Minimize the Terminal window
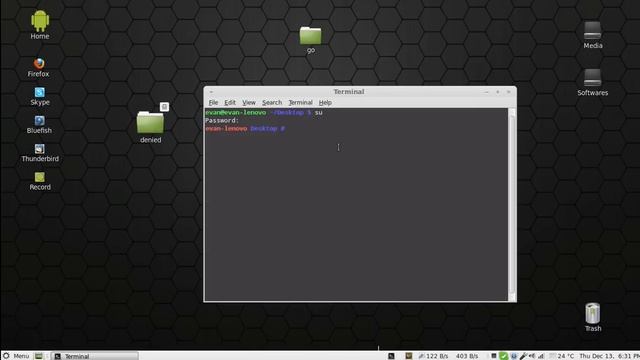The width and height of the screenshot is (640, 360). 486,92
